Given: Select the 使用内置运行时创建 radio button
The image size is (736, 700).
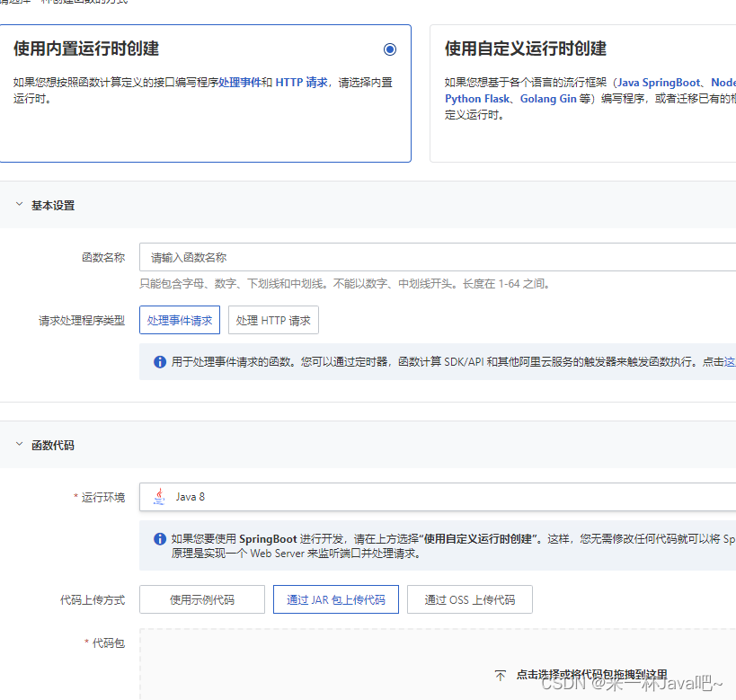Looking at the screenshot, I should point(390,49).
